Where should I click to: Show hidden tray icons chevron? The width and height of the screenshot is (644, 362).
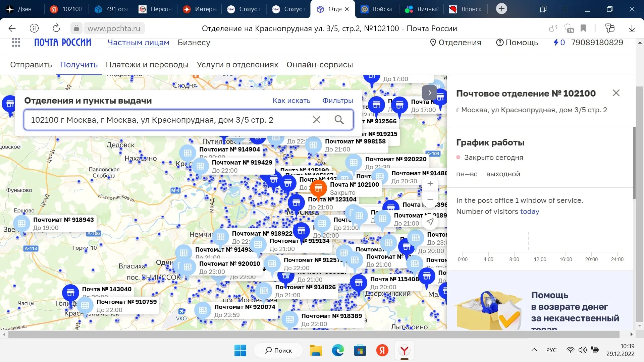(534, 350)
